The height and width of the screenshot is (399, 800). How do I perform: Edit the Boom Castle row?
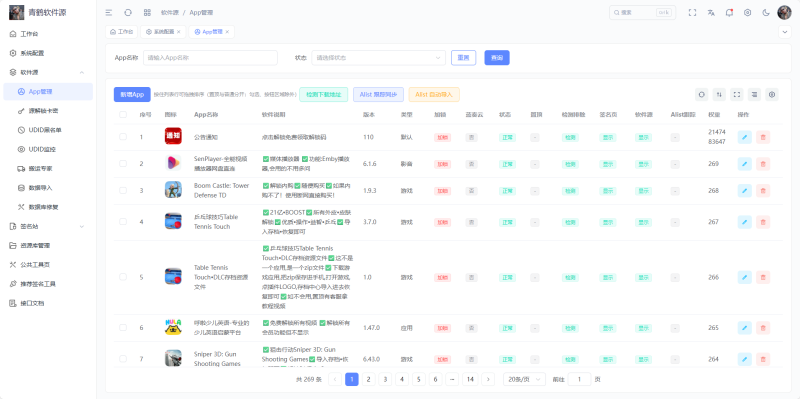pos(745,191)
